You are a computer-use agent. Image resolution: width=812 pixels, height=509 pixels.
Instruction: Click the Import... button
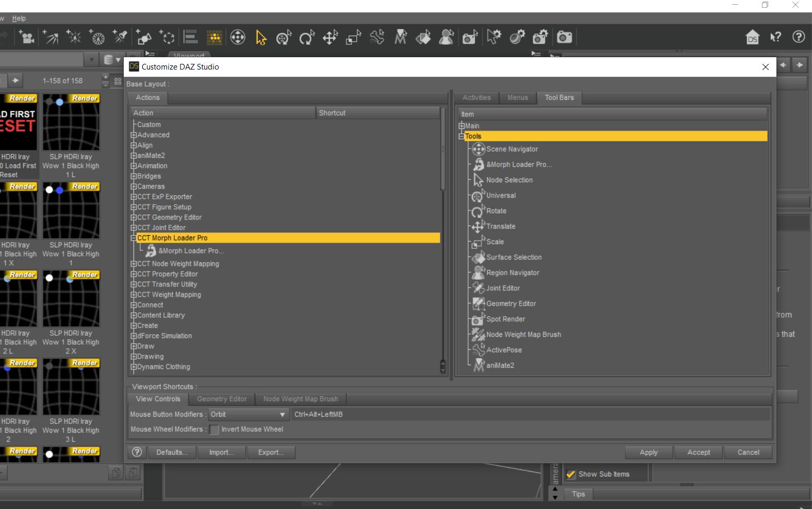(x=221, y=452)
